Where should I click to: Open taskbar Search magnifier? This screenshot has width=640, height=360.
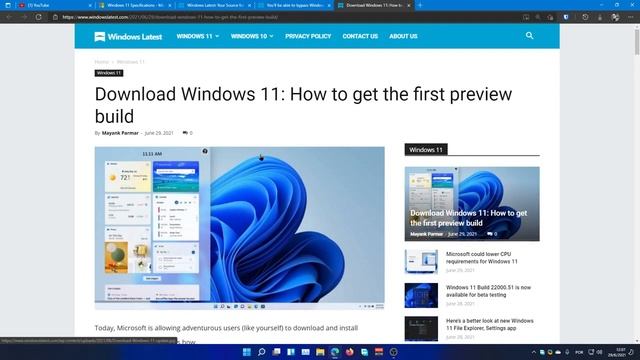[262, 352]
